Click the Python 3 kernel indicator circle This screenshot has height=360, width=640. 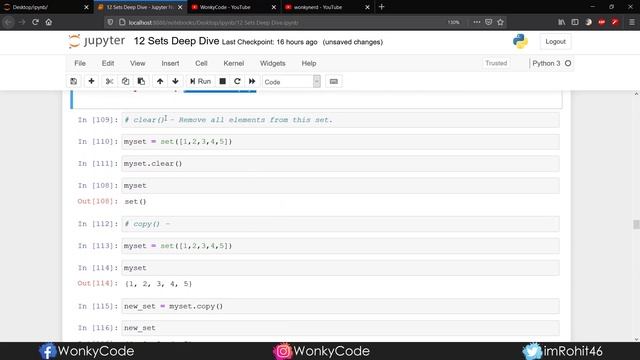click(x=568, y=63)
